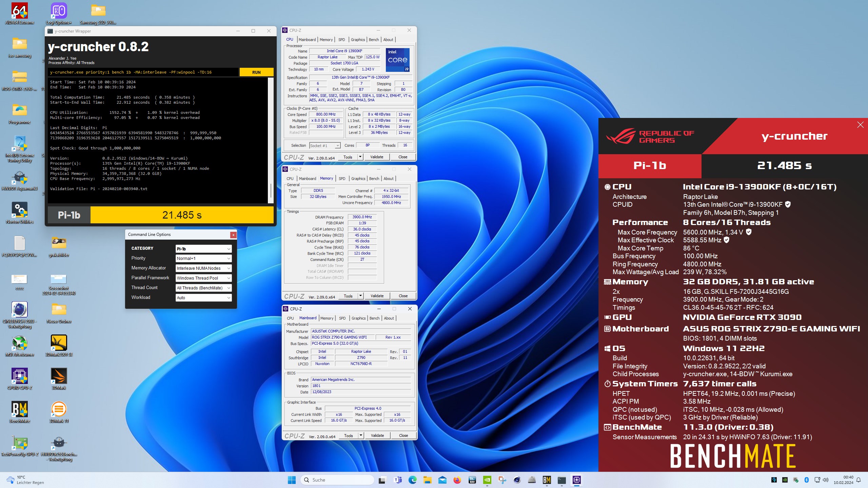Close the Command Line Options panel

[x=233, y=235]
